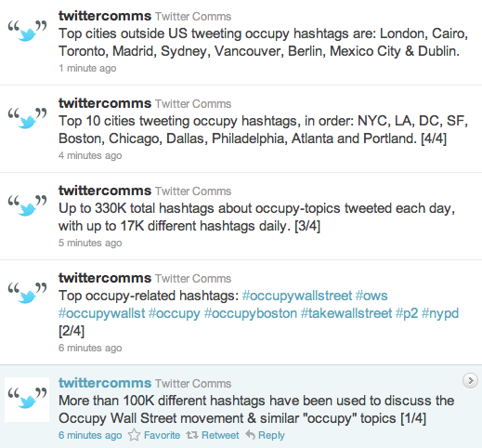Click the Retweet arrows icon
Image resolution: width=482 pixels, height=448 pixels.
(192, 435)
